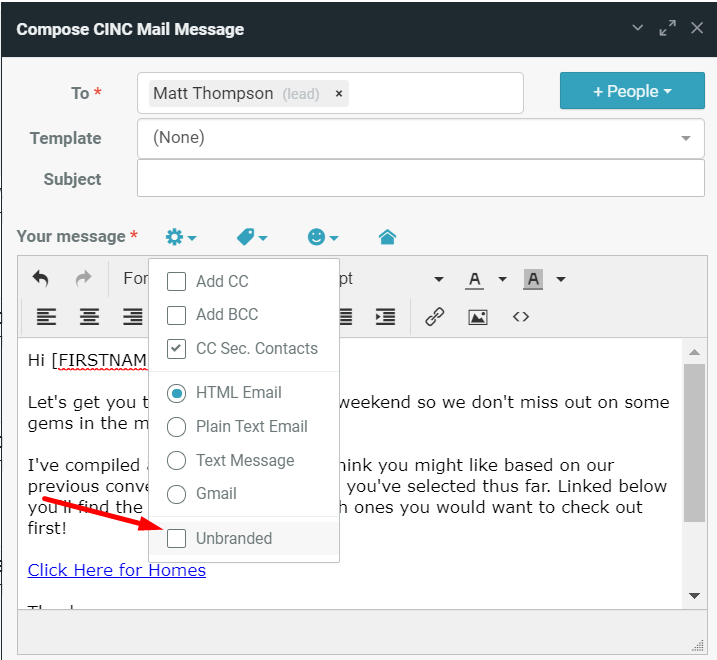This screenshot has width=717, height=660.
Task: Close the Compose CINC Mail window
Action: pos(697,28)
